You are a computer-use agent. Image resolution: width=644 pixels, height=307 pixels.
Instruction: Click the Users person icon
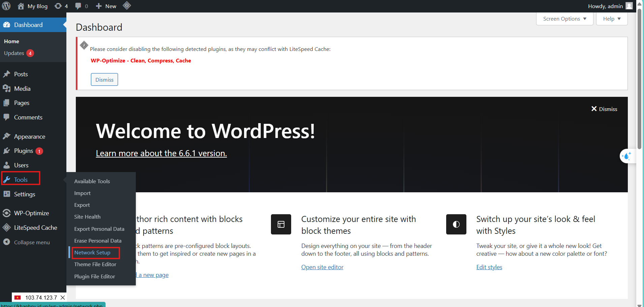[x=7, y=165]
